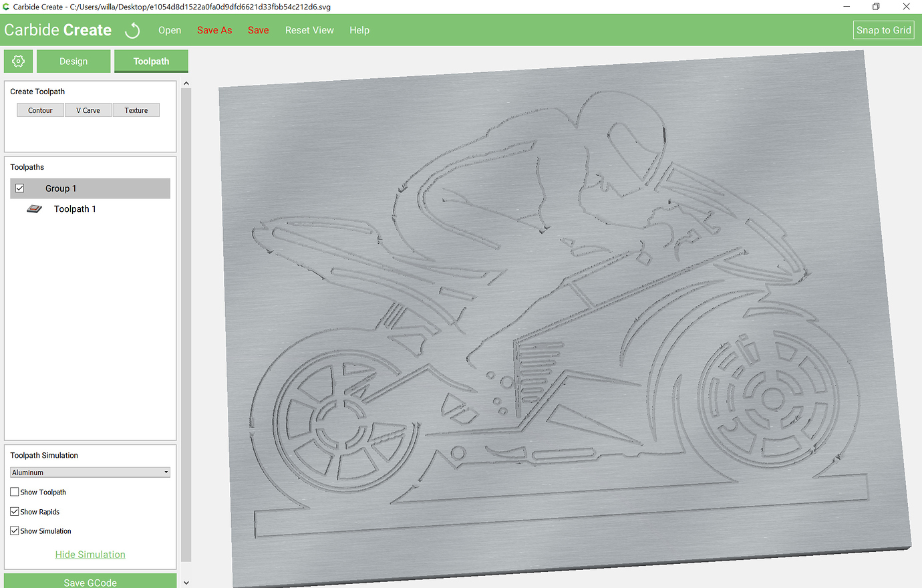The height and width of the screenshot is (588, 922).
Task: Choose Save As in the top bar
Action: (214, 30)
